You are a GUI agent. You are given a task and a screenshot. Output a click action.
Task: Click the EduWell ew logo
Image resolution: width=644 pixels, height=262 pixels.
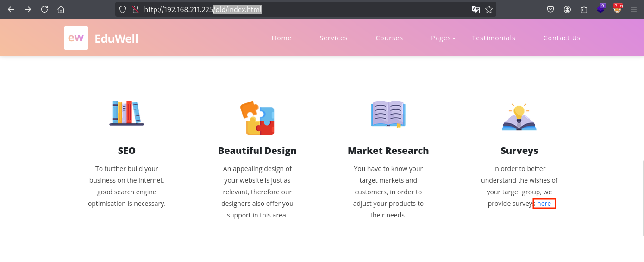click(76, 38)
